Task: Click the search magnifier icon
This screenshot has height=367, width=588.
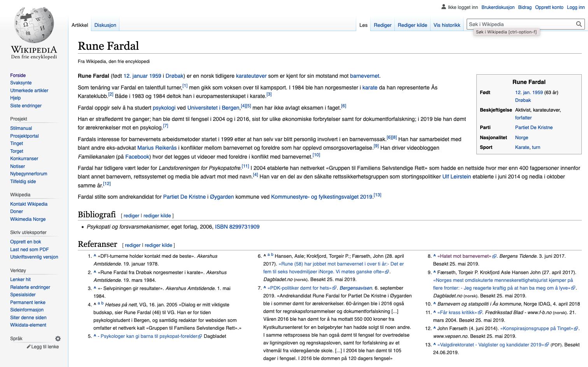Action: [579, 24]
